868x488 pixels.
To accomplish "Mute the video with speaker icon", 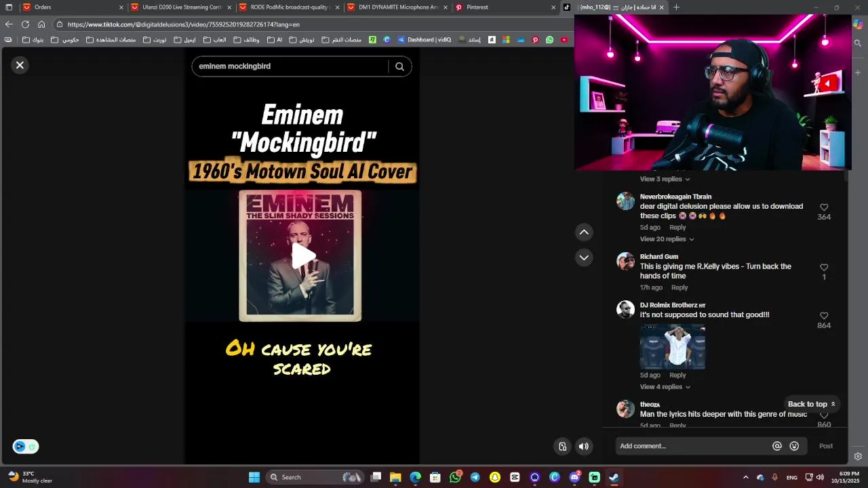I will pos(583,446).
